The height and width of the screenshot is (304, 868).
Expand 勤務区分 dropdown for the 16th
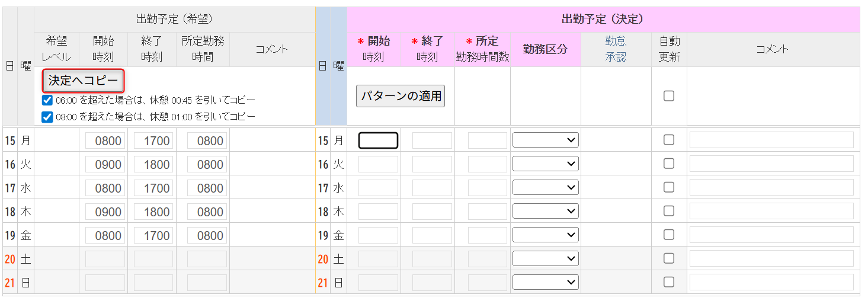point(545,164)
